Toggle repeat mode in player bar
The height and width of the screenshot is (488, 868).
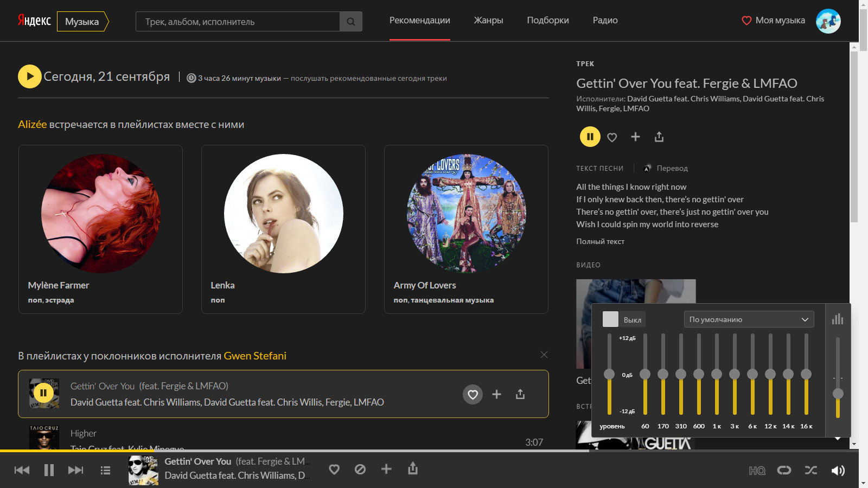tap(784, 470)
